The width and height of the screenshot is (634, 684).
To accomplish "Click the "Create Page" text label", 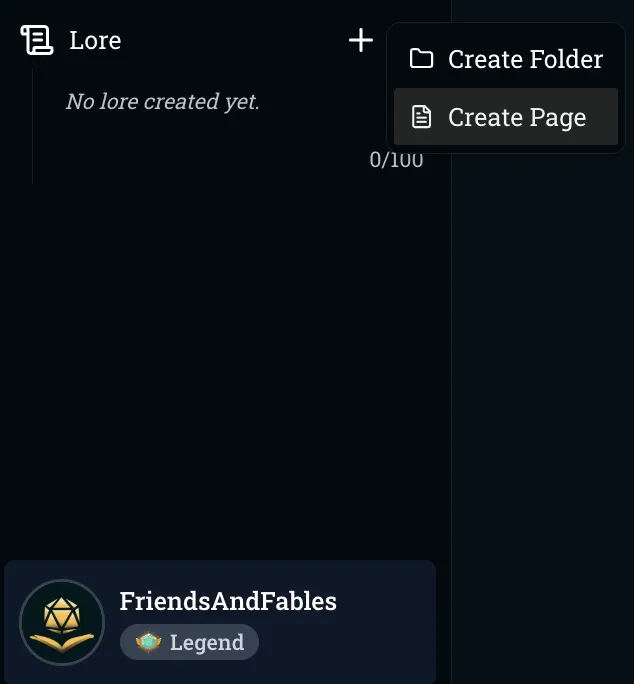I will point(517,118).
